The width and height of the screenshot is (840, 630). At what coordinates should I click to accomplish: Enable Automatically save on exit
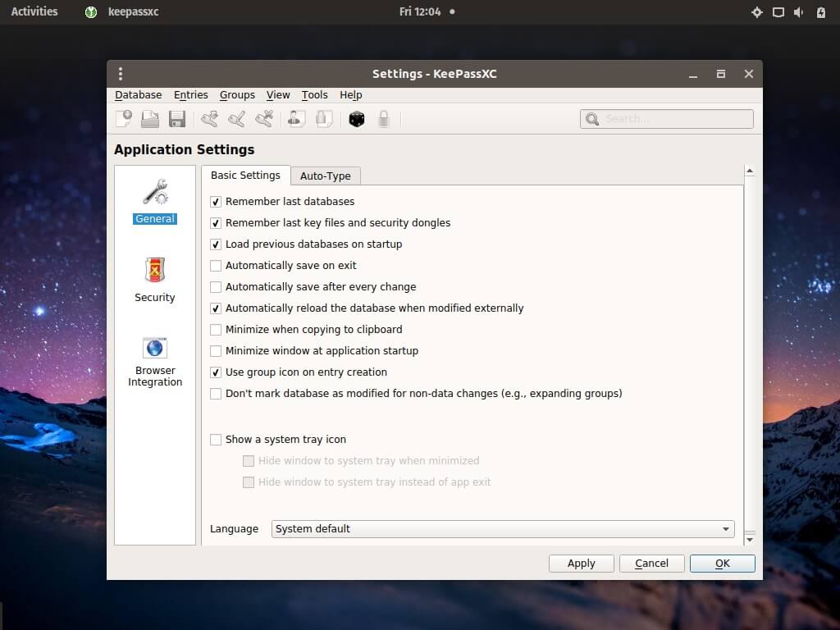tap(216, 266)
